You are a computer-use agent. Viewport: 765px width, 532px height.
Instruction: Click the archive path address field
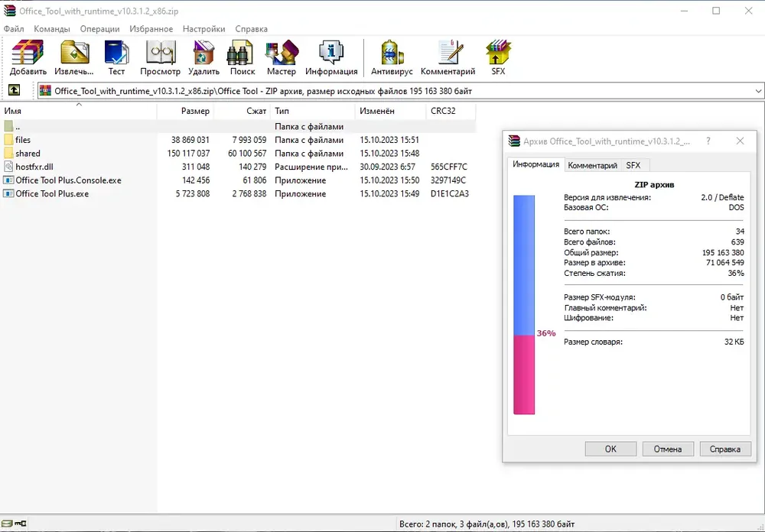pyautogui.click(x=401, y=91)
